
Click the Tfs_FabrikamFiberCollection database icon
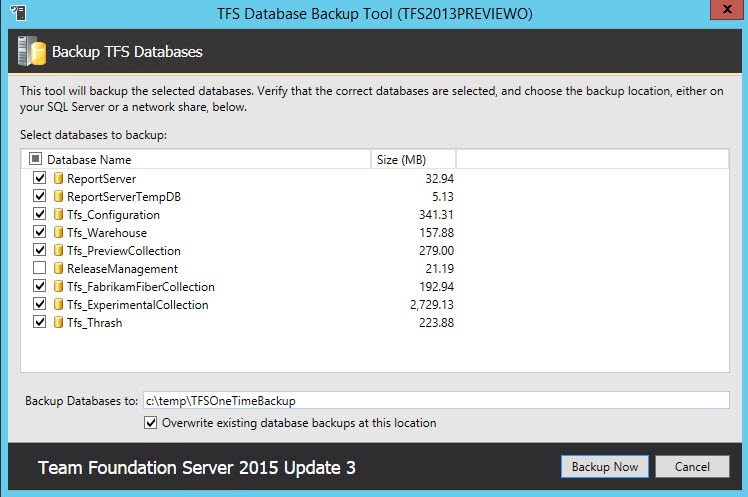(x=58, y=287)
